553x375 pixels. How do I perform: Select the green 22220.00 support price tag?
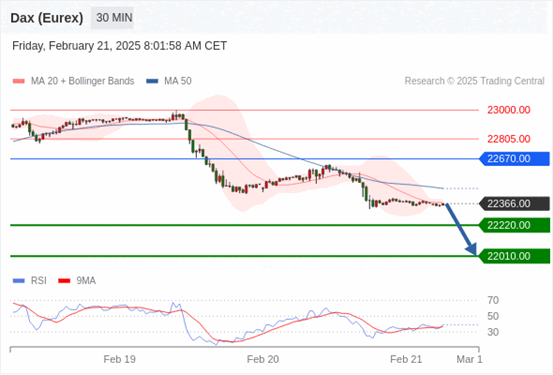(x=515, y=225)
